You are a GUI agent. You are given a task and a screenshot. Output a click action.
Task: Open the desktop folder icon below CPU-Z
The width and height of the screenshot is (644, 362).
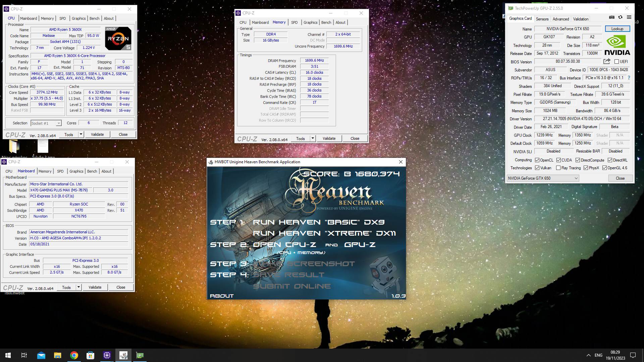(13, 146)
